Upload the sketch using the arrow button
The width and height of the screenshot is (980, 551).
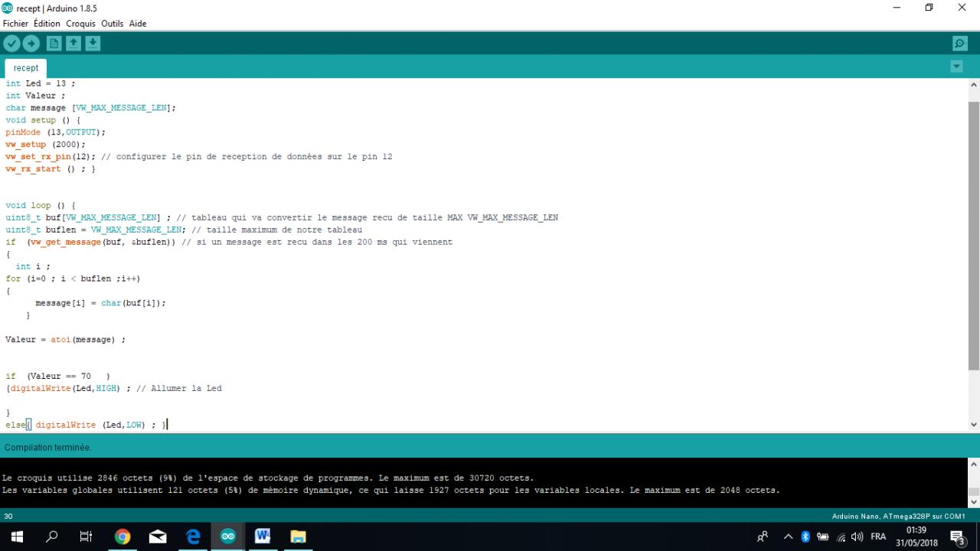click(x=31, y=44)
